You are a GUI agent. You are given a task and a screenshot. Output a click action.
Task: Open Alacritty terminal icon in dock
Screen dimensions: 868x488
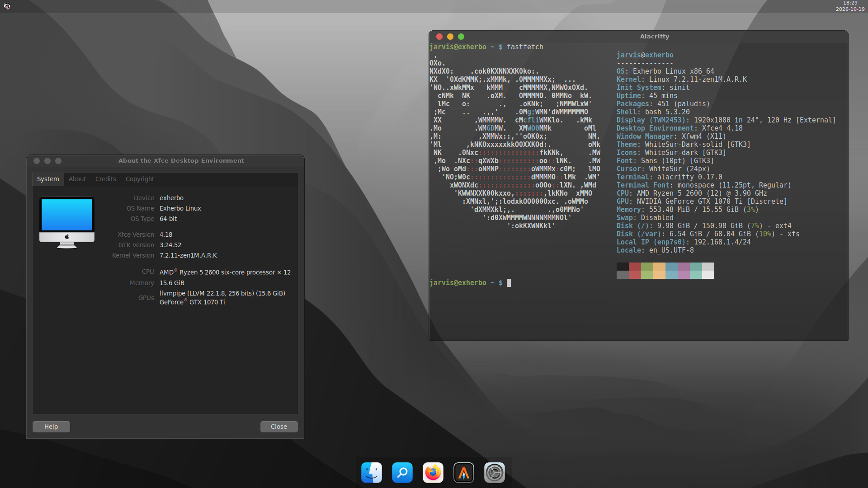(x=464, y=473)
